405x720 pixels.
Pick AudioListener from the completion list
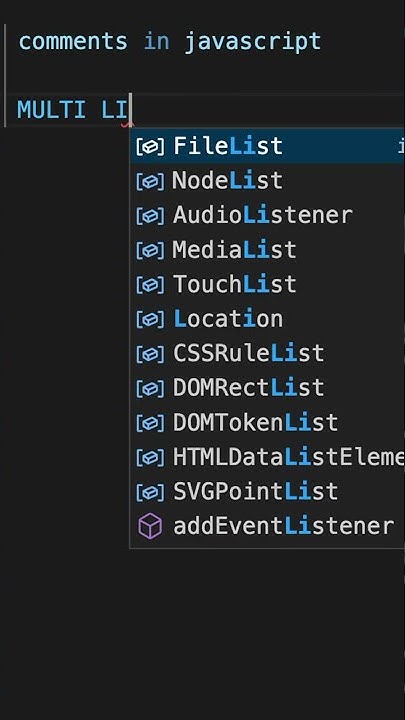coord(268,215)
